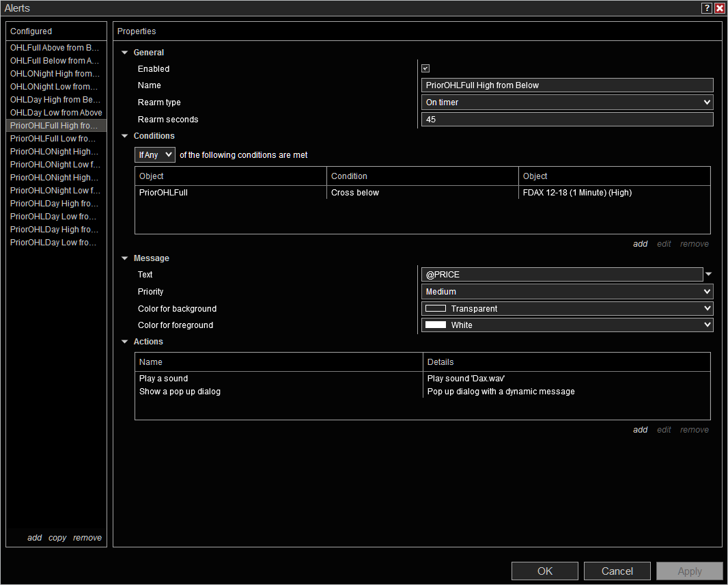The width and height of the screenshot is (728, 585).
Task: Open the If Any conditions dropdown
Action: (155, 155)
